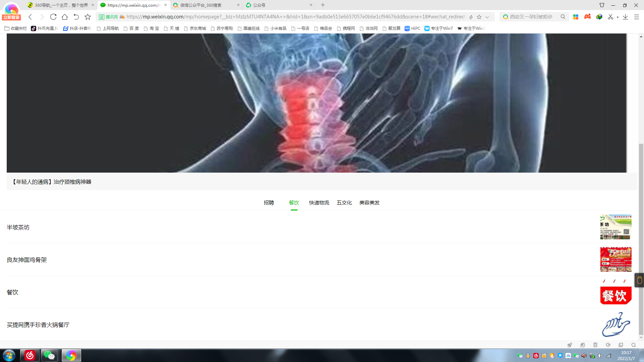Click the 西安又一孕妇被拒诊 search box
Image resolution: width=644 pixels, height=362 pixels.
point(531,17)
